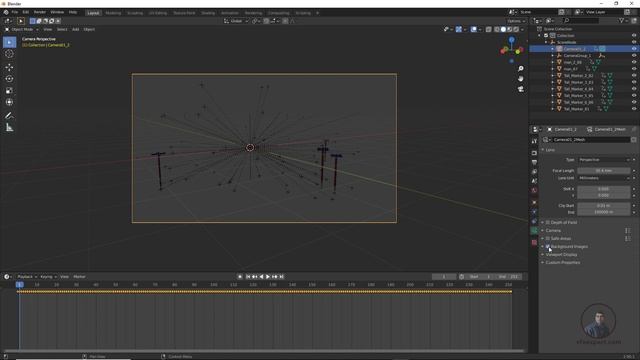Open the Object Data camera properties tab
This screenshot has width=640, height=360.
(534, 231)
